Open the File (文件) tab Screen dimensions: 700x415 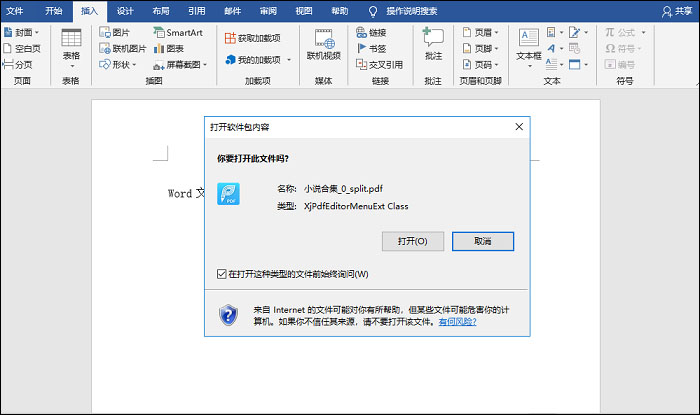pos(15,11)
